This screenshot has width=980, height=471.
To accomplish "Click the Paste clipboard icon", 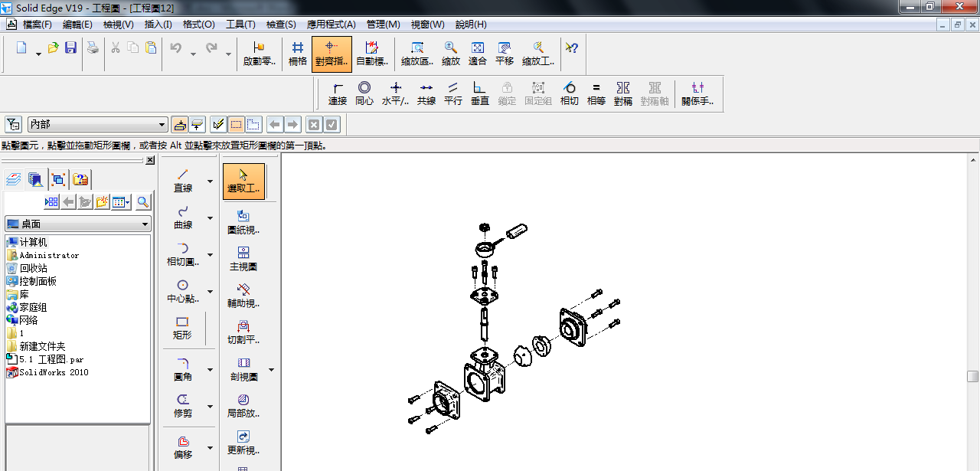I will pyautogui.click(x=151, y=48).
